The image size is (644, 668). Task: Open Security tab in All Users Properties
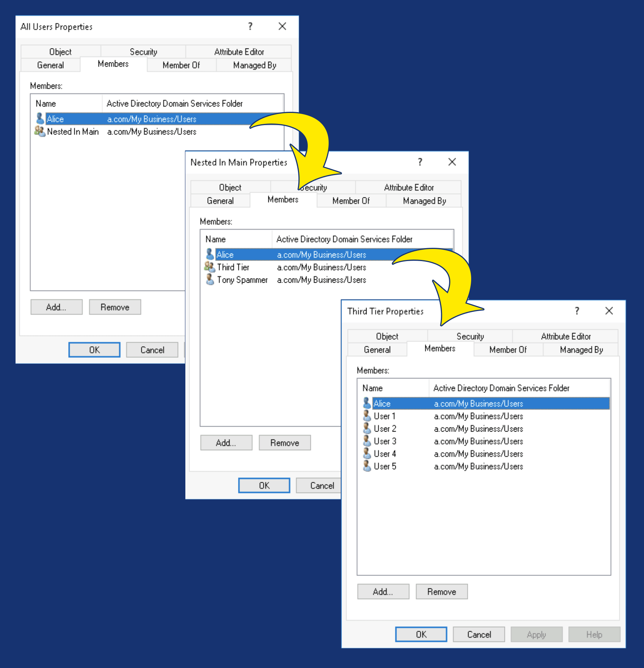[x=143, y=52]
